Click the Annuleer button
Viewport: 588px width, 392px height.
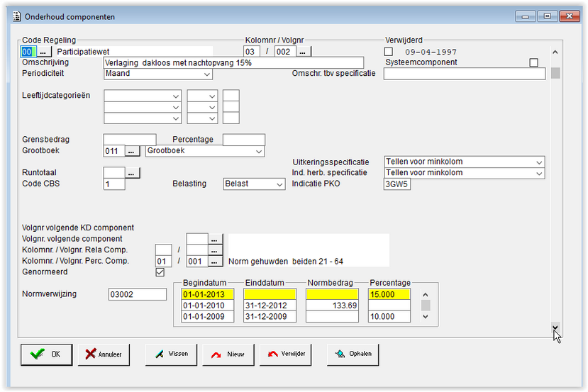(104, 354)
